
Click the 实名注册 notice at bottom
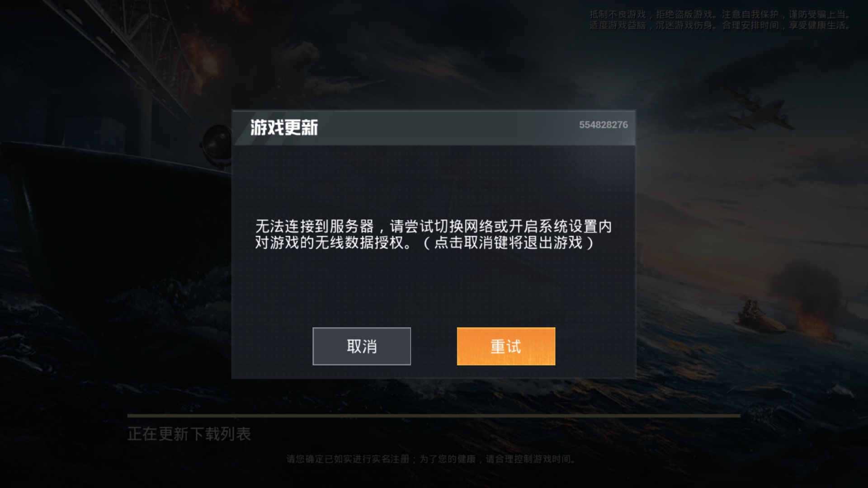click(x=431, y=459)
